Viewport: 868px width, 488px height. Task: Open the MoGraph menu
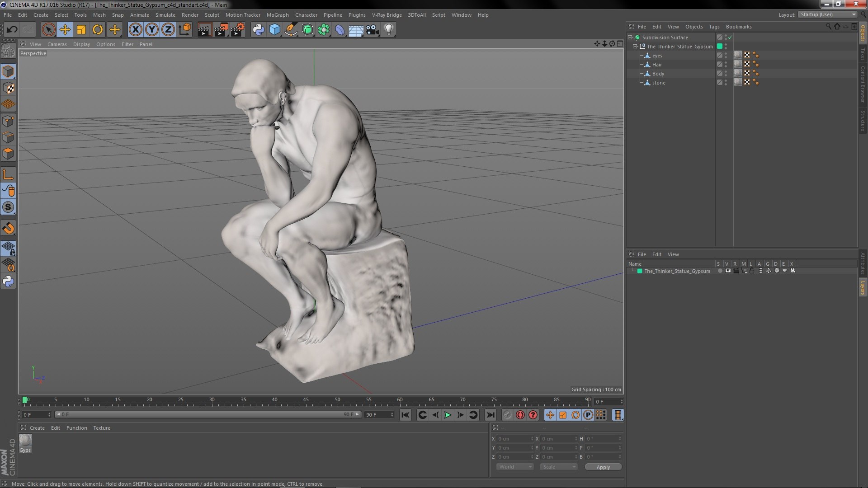point(278,15)
